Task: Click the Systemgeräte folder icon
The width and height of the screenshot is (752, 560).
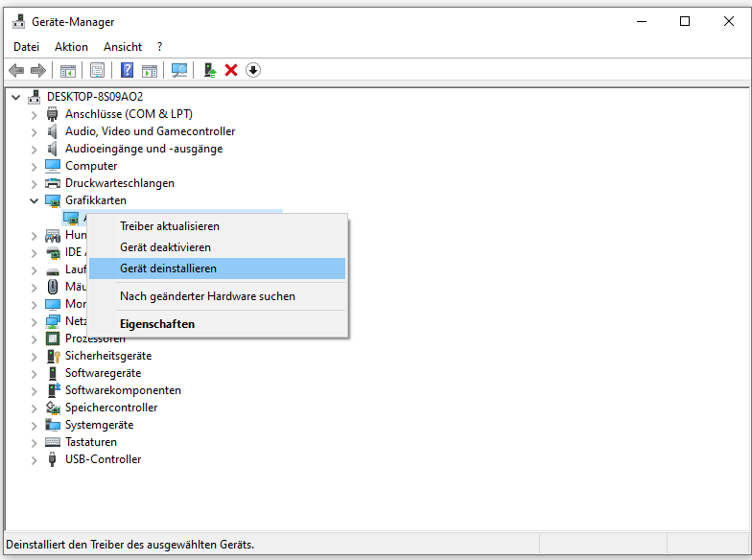Action: (x=52, y=425)
